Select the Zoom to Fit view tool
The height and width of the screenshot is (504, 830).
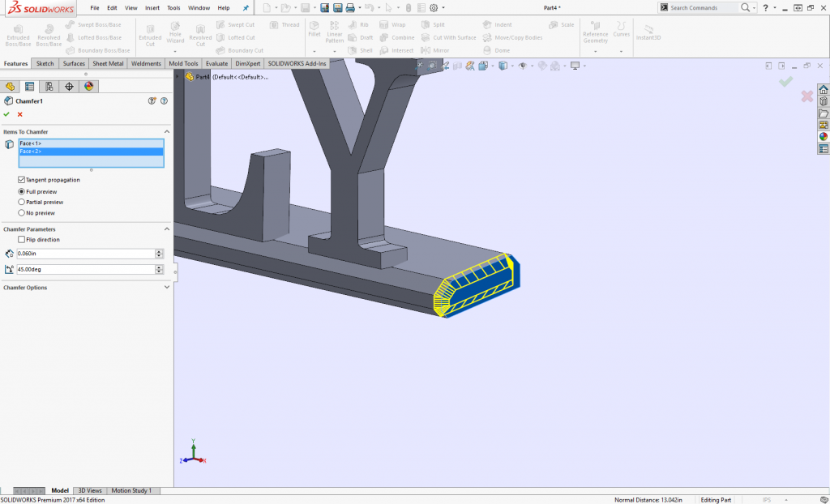420,66
